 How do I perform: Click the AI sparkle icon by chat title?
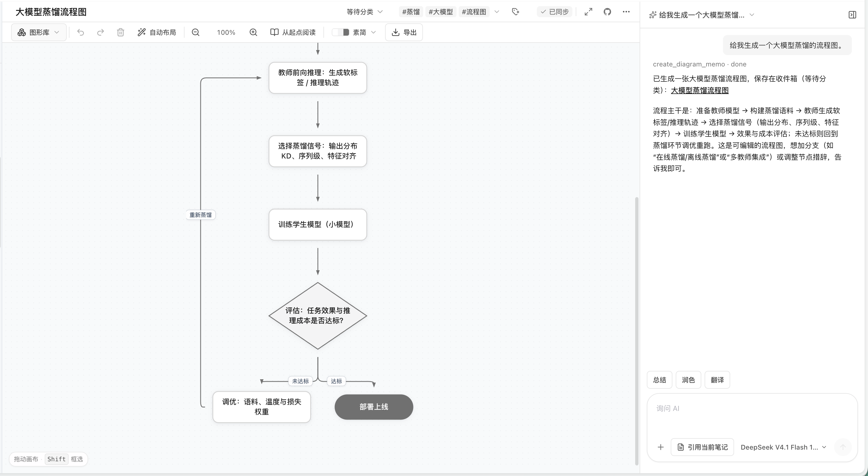point(653,15)
